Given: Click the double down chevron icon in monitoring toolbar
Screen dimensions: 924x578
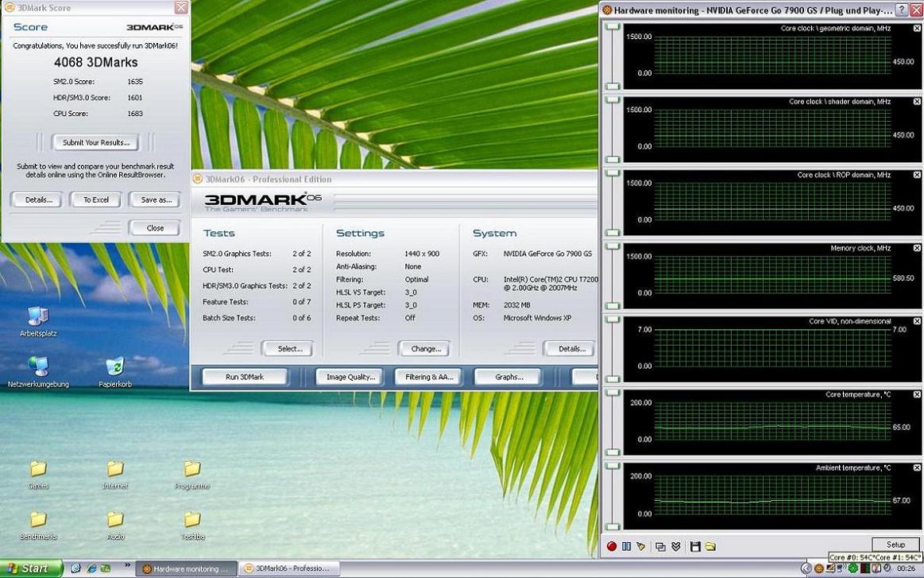Looking at the screenshot, I should pos(676,546).
